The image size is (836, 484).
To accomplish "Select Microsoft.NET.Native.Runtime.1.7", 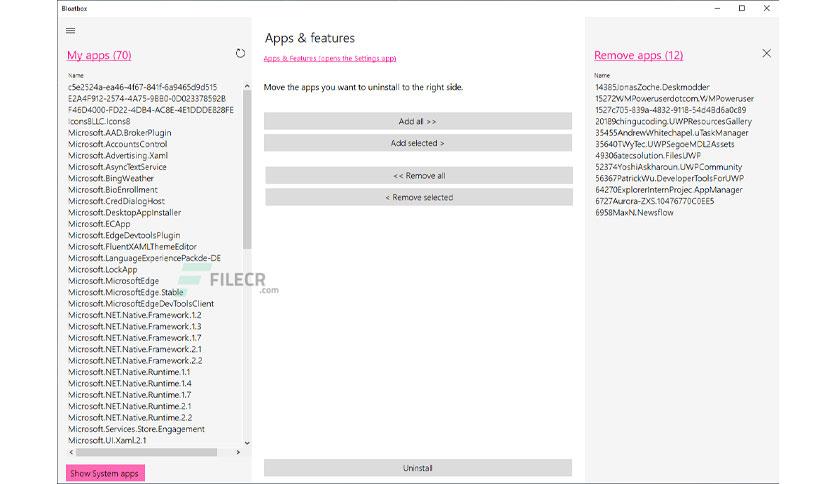I will coord(130,395).
